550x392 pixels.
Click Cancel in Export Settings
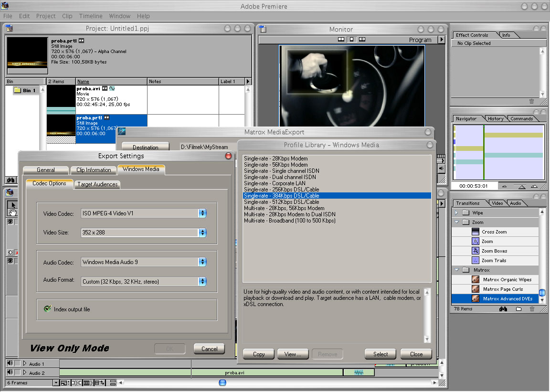[x=210, y=349]
